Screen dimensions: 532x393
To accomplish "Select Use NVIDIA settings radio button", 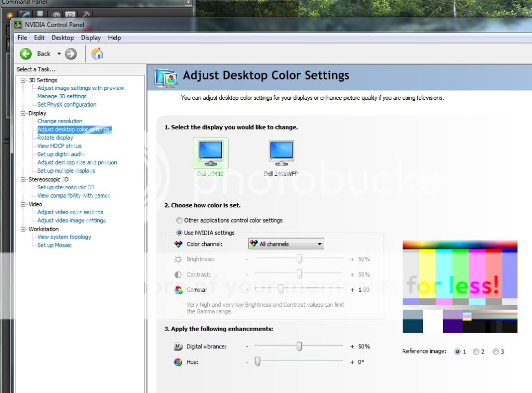I will point(180,233).
